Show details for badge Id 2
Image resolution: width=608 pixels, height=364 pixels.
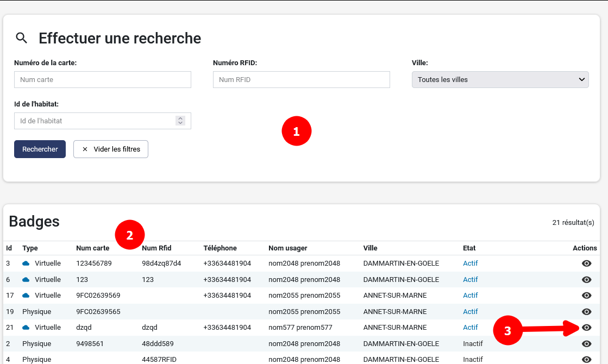pos(586,344)
